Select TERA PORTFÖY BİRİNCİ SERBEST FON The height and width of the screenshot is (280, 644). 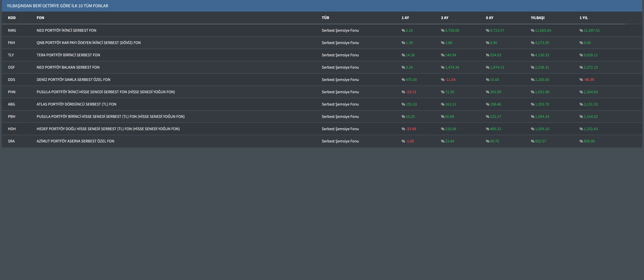[x=68, y=55]
